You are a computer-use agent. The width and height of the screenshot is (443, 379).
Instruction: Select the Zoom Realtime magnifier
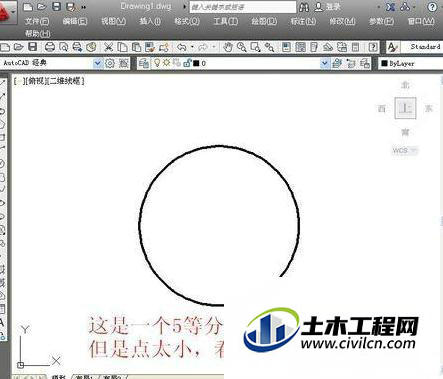pyautogui.click(x=242, y=47)
